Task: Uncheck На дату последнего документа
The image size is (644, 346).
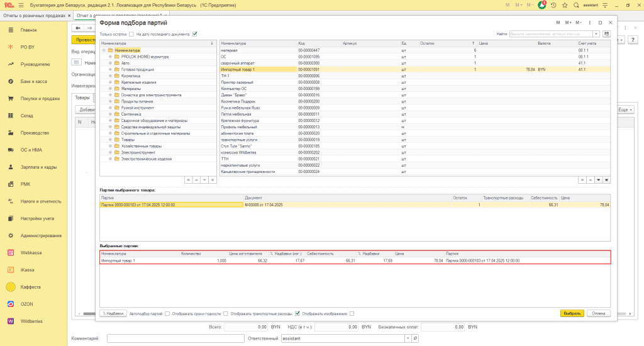Action: [195, 34]
